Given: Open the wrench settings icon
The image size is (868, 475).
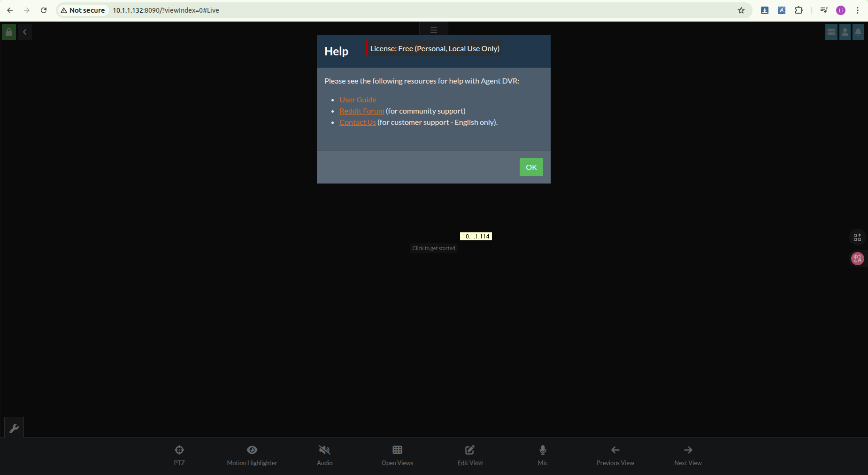Looking at the screenshot, I should [14, 428].
